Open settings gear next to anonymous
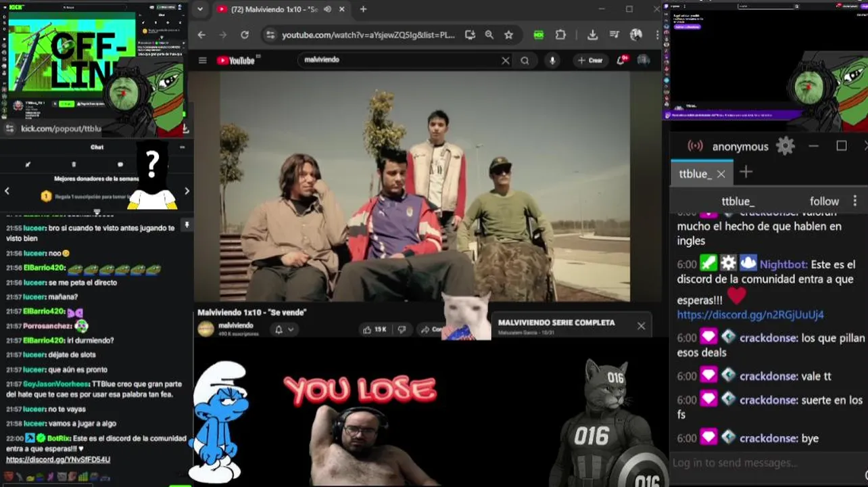The height and width of the screenshot is (487, 868). pos(785,146)
